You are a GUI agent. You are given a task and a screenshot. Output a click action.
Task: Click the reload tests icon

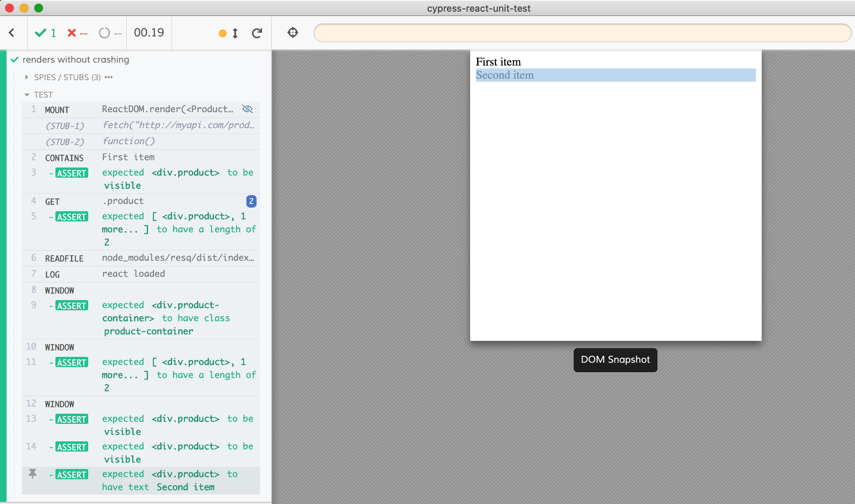pyautogui.click(x=257, y=33)
